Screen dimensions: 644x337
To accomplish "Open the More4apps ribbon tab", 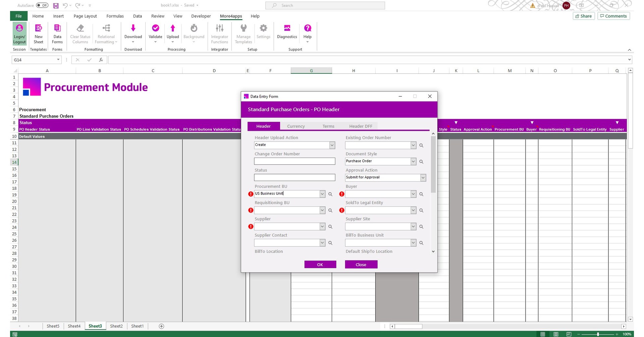I will point(231,16).
